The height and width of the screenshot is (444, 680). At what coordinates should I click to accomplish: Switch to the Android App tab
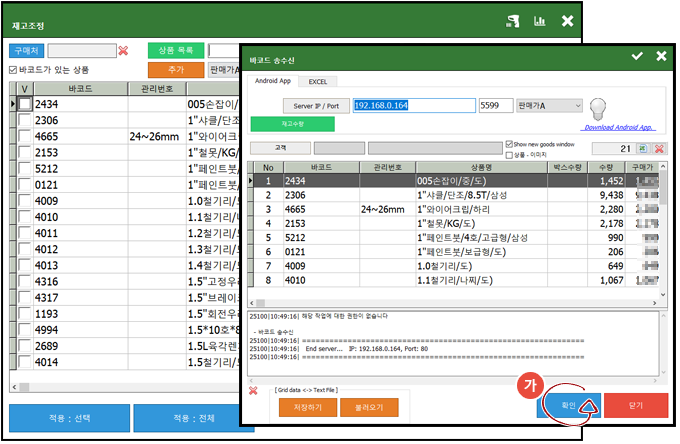coord(273,81)
